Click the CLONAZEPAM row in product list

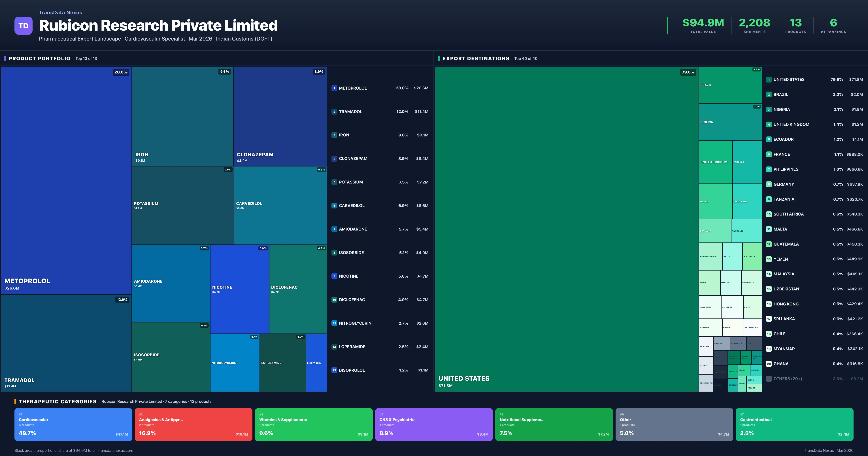(x=380, y=159)
